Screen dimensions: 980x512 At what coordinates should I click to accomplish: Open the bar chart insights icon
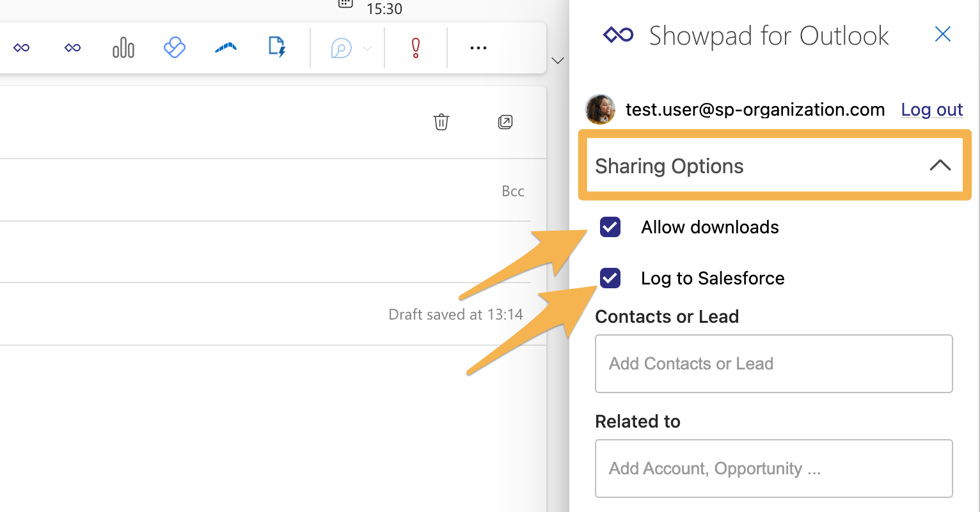(123, 47)
